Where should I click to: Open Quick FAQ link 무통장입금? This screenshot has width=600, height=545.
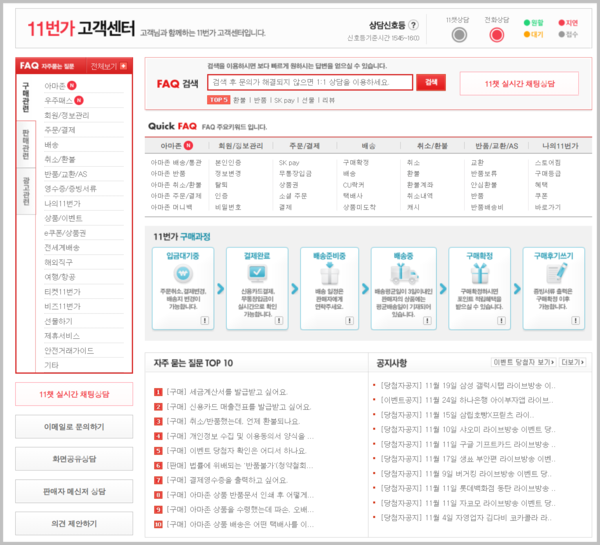coord(295,174)
